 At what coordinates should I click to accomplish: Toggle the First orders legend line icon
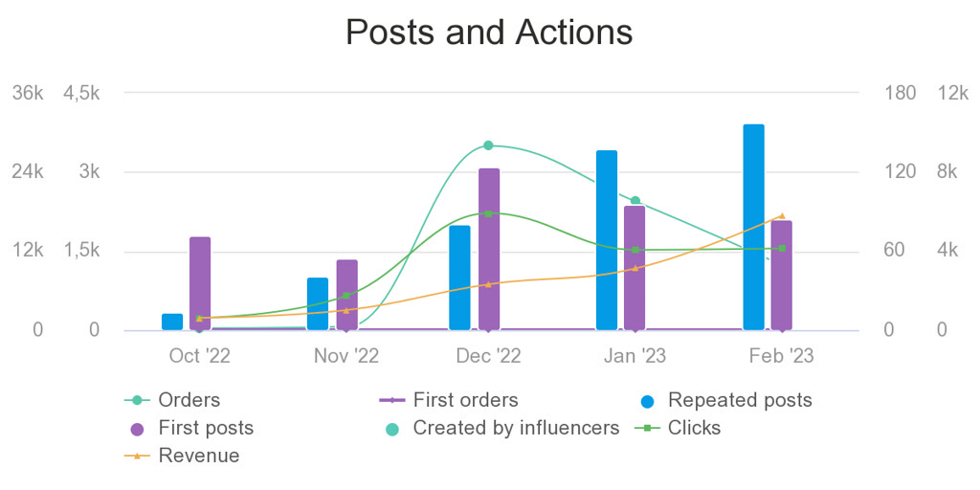pyautogui.click(x=392, y=400)
